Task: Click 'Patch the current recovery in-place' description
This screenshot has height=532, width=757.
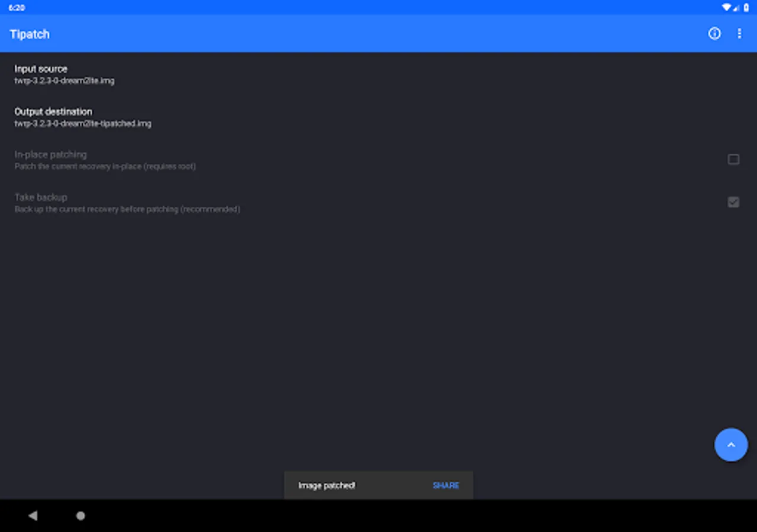Action: [x=105, y=166]
